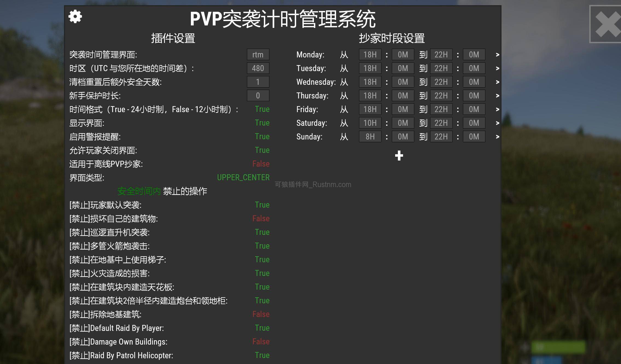The width and height of the screenshot is (621, 364).
Task: Enable 适用于离线PVP抄家 offline raiding
Action: [x=261, y=164]
